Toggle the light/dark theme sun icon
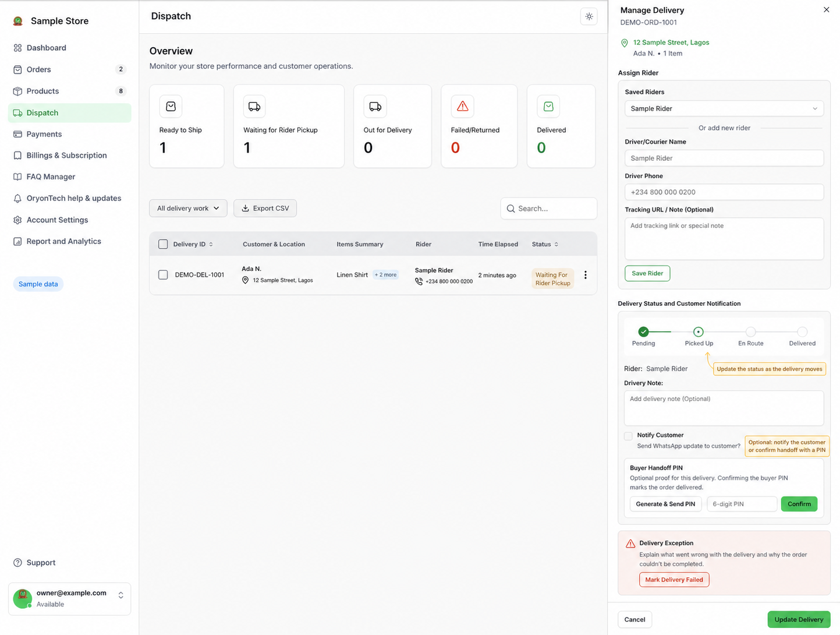This screenshot has width=840, height=635. 589,16
